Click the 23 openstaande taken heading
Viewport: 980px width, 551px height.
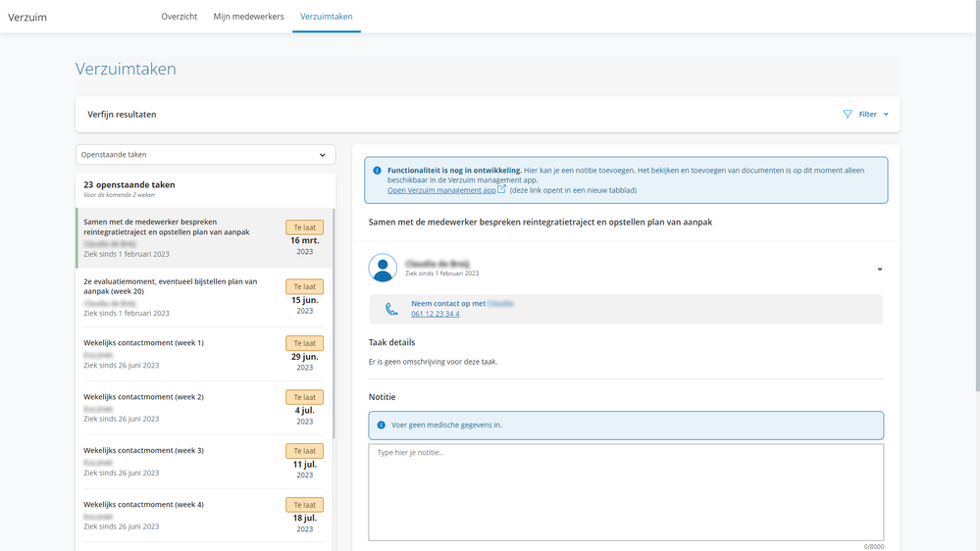(129, 185)
